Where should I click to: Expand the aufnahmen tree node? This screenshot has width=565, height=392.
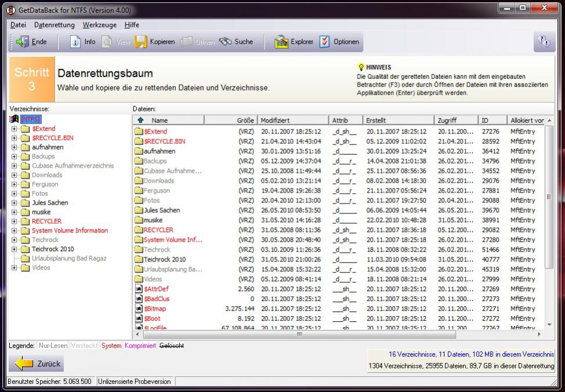[x=14, y=147]
